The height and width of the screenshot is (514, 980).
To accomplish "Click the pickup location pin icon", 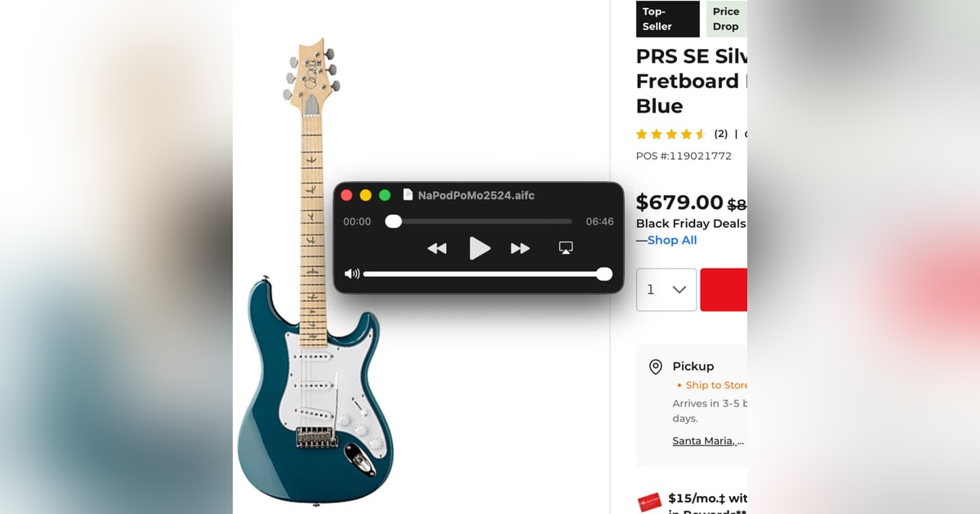I will pos(655,367).
